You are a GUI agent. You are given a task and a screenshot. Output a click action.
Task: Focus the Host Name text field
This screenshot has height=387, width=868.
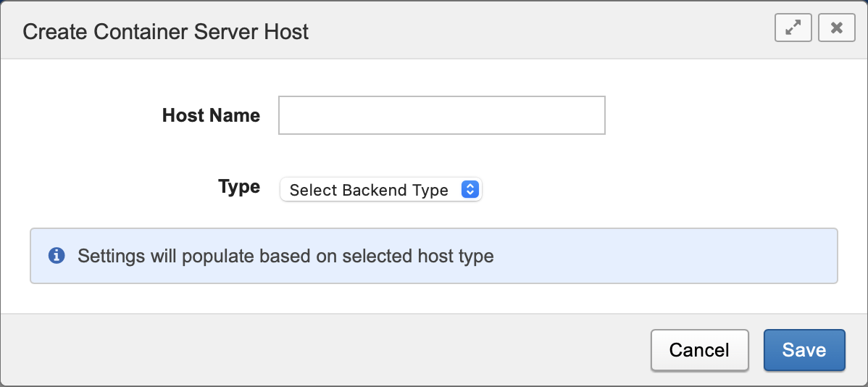point(441,115)
